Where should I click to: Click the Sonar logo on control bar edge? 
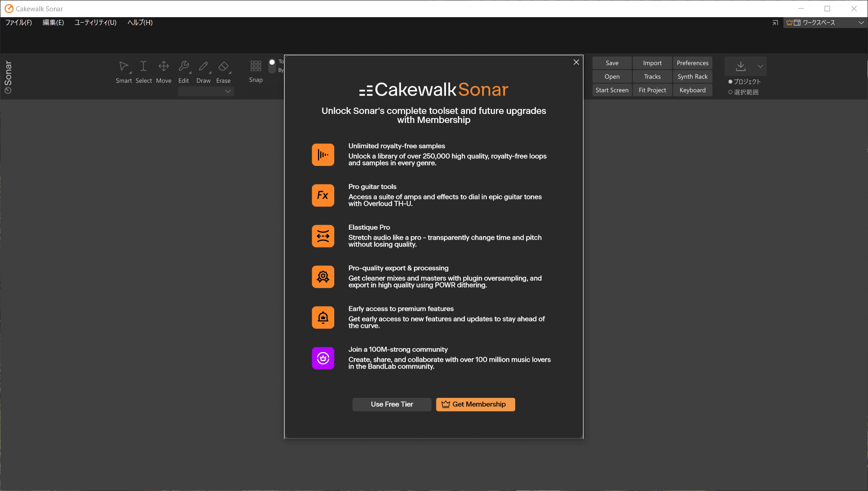click(8, 77)
